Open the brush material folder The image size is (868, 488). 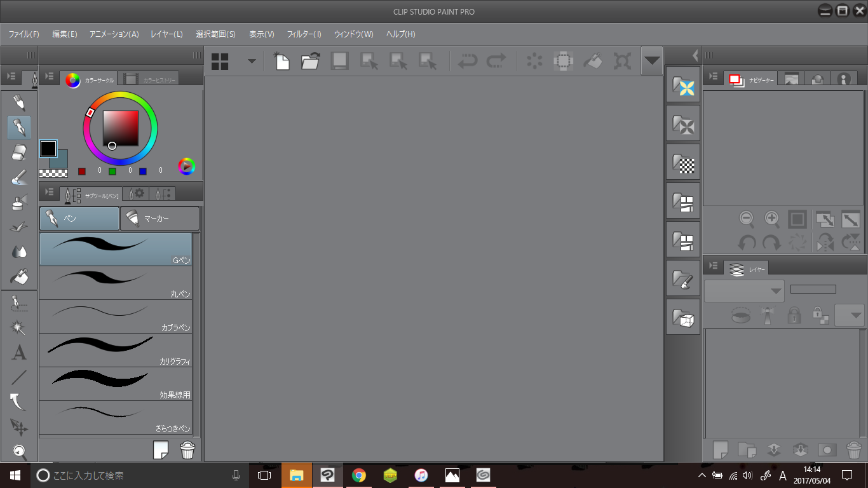click(683, 278)
